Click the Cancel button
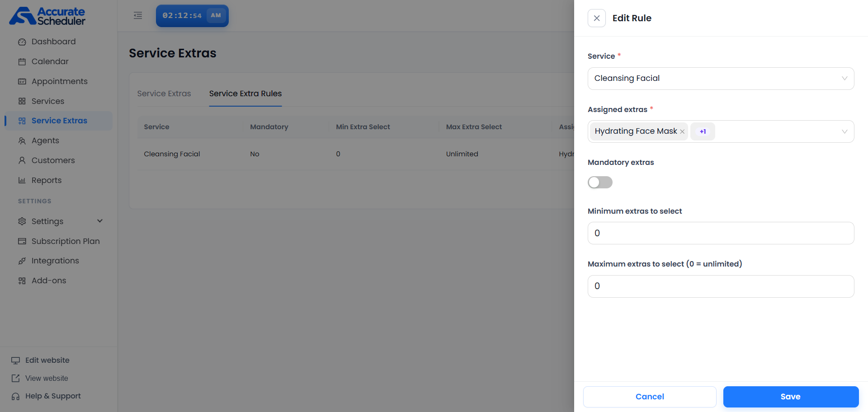868x412 pixels. tap(650, 397)
